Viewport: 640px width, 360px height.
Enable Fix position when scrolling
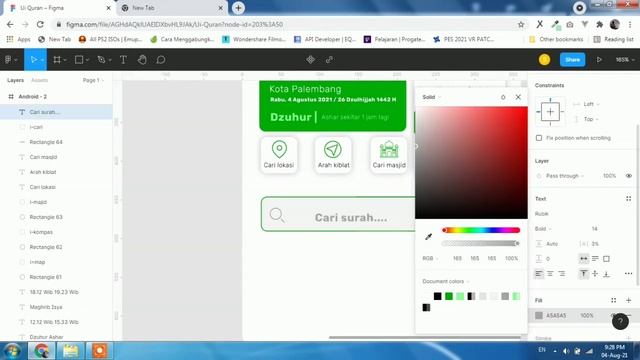(539, 138)
